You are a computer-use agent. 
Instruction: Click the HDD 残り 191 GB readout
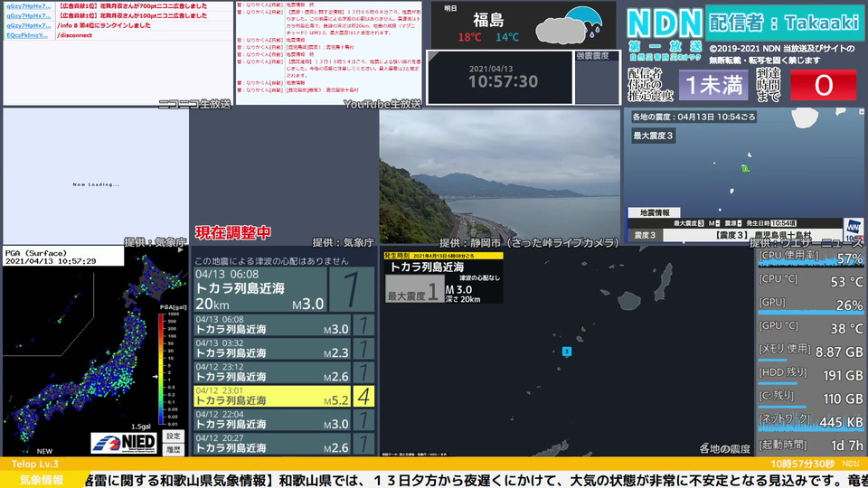coord(810,375)
